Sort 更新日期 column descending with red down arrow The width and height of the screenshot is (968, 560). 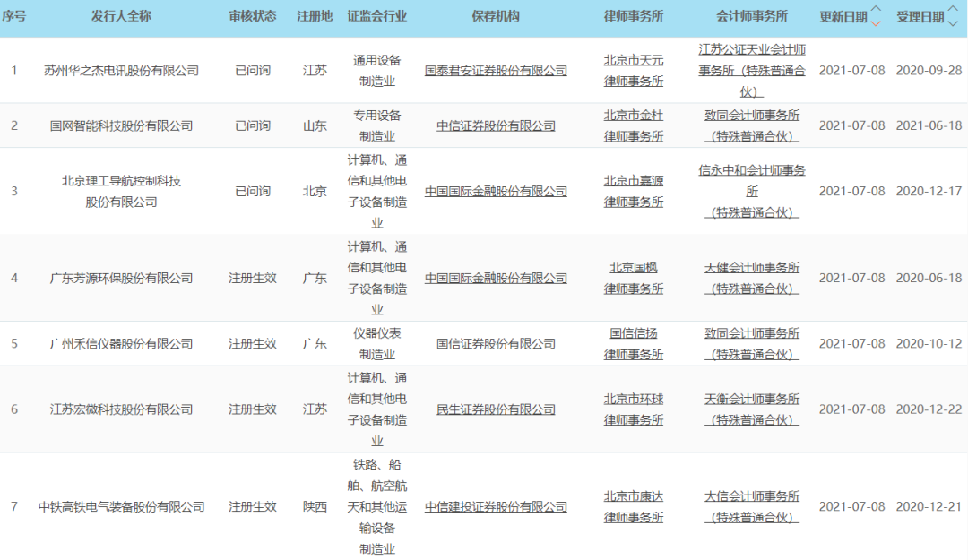[x=876, y=24]
